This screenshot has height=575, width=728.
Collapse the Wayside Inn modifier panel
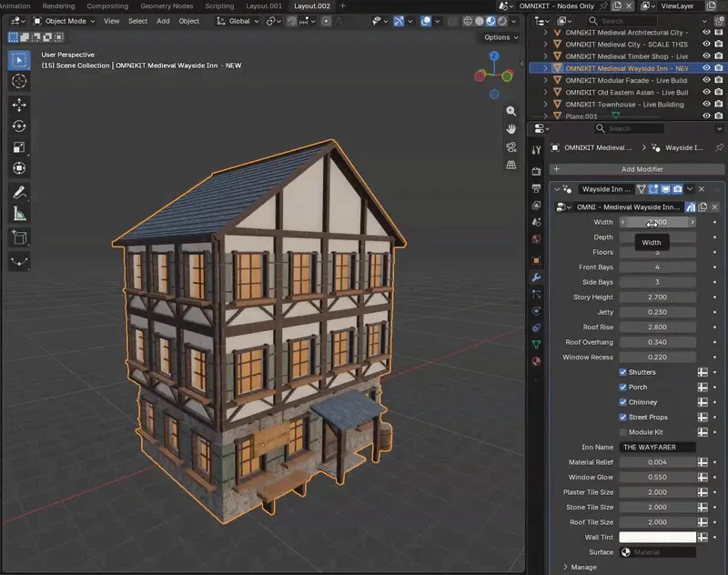tap(556, 189)
